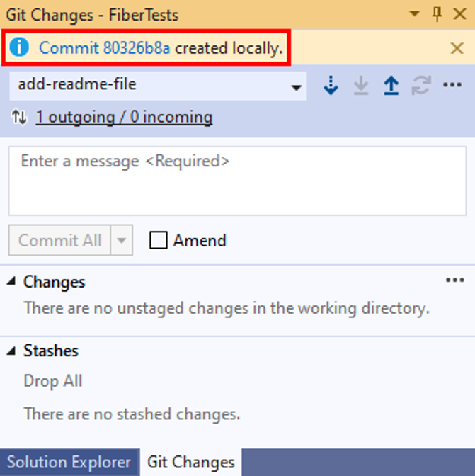
Task: Click the Pull down-arrow icon
Action: [361, 86]
